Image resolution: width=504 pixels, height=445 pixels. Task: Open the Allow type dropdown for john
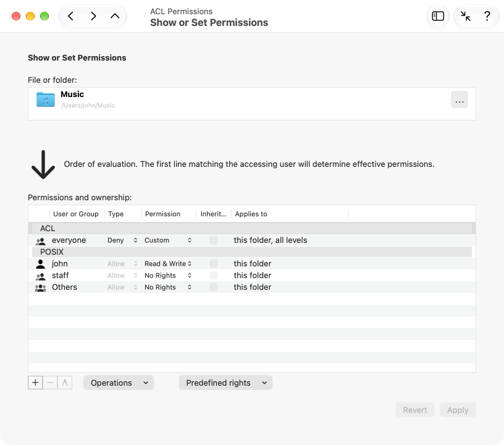click(x=122, y=264)
